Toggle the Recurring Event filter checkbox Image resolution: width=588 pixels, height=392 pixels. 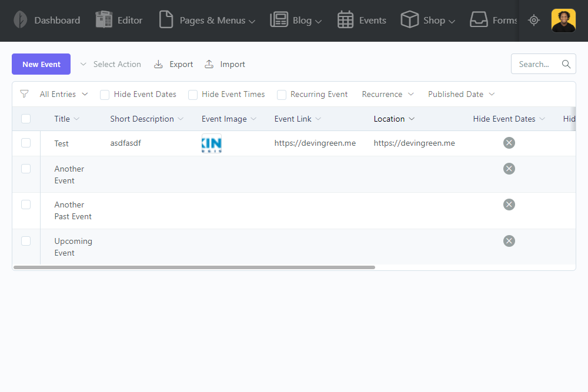coord(282,95)
